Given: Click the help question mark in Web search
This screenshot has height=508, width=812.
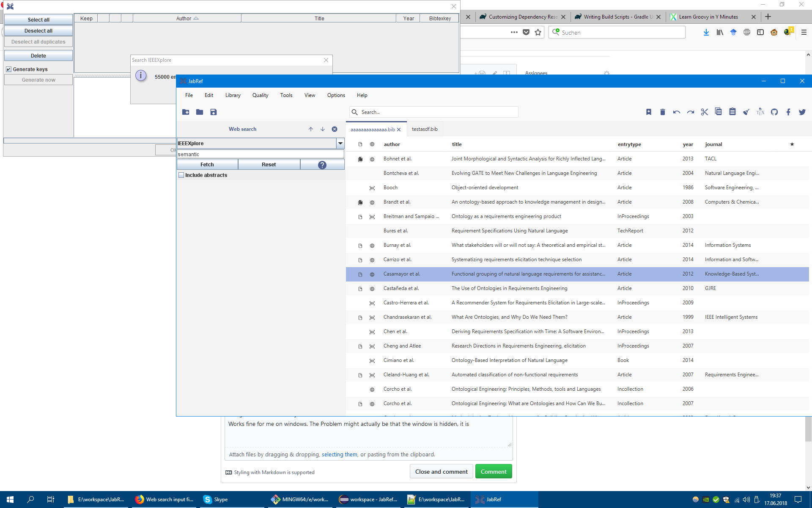Looking at the screenshot, I should tap(322, 165).
